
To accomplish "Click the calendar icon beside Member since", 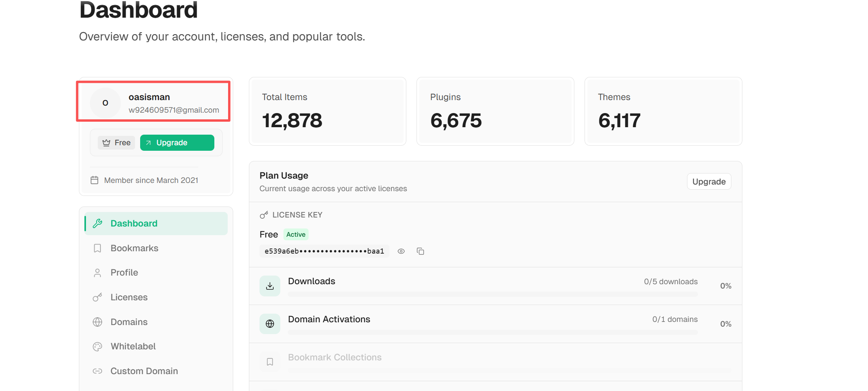I will 94,180.
